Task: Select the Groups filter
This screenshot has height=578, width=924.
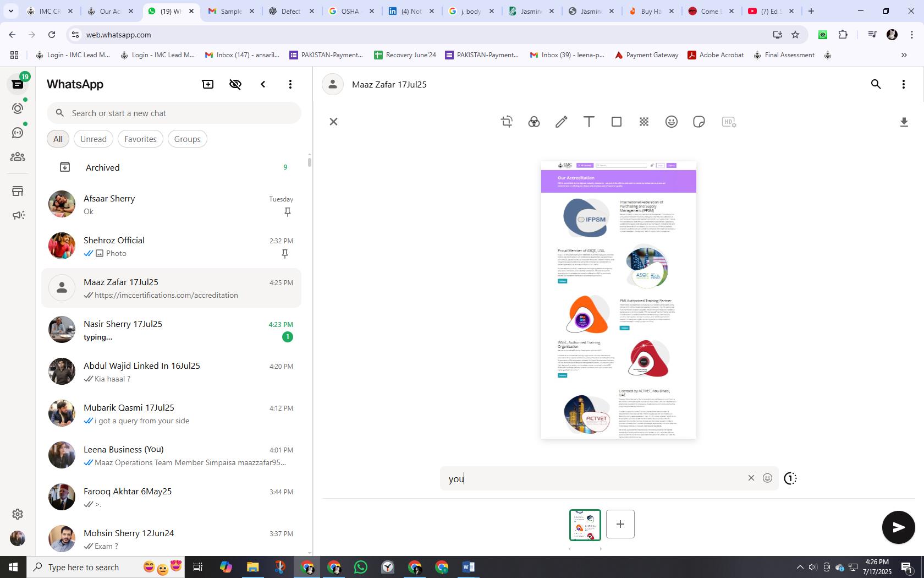Action: click(188, 139)
